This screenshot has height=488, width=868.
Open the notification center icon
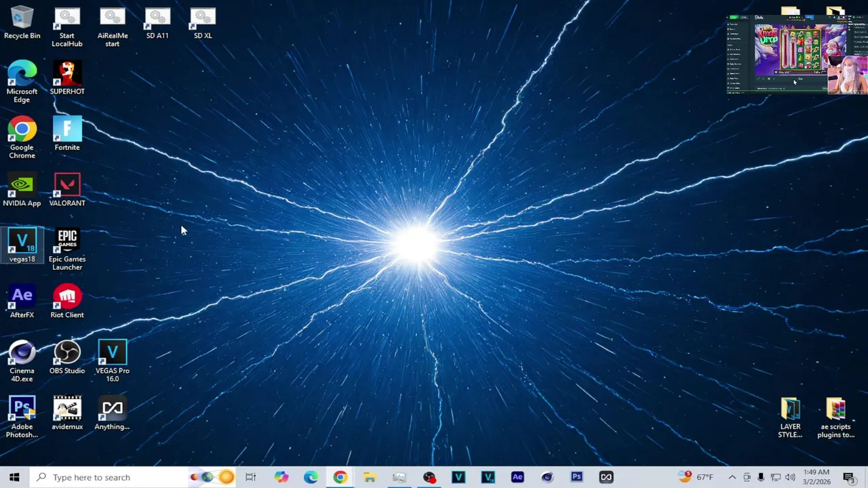[849, 477]
